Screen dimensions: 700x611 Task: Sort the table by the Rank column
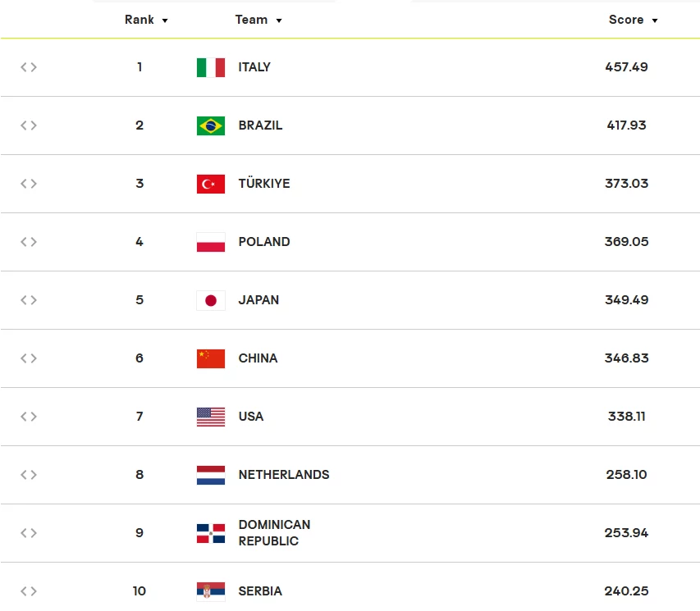point(146,20)
